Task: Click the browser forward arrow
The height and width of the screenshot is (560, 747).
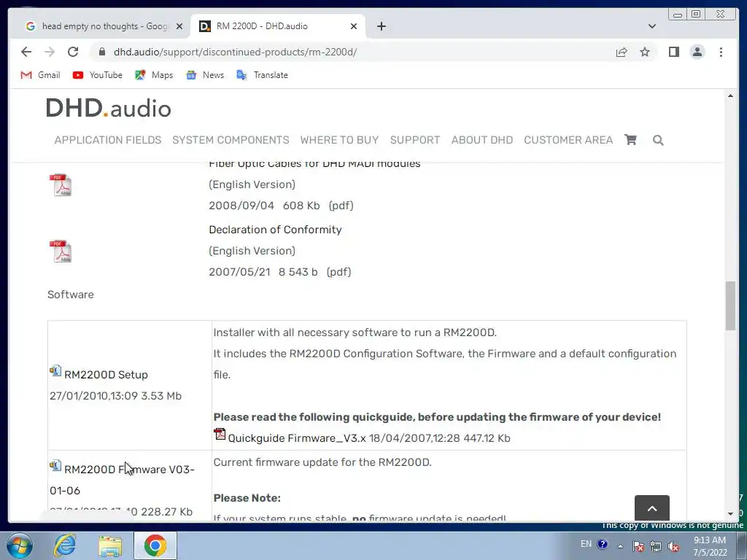Action: (50, 52)
